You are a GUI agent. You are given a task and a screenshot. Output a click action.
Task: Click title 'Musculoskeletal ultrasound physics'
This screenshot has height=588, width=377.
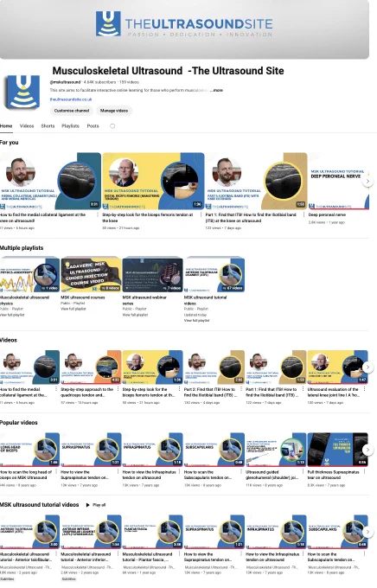tap(24, 300)
